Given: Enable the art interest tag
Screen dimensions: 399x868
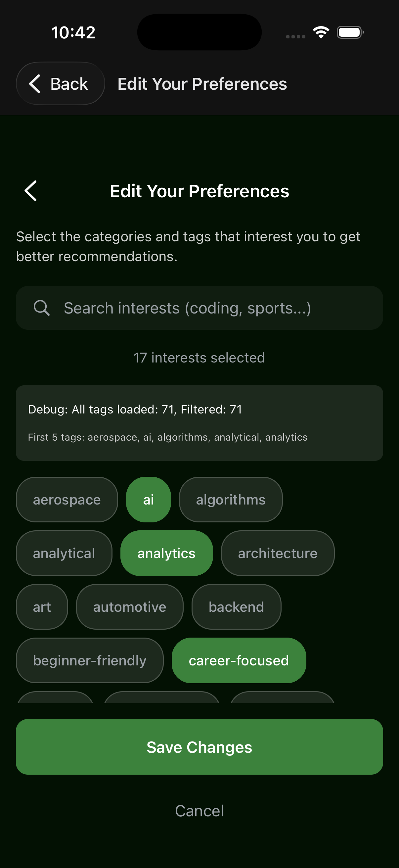Looking at the screenshot, I should click(x=42, y=606).
